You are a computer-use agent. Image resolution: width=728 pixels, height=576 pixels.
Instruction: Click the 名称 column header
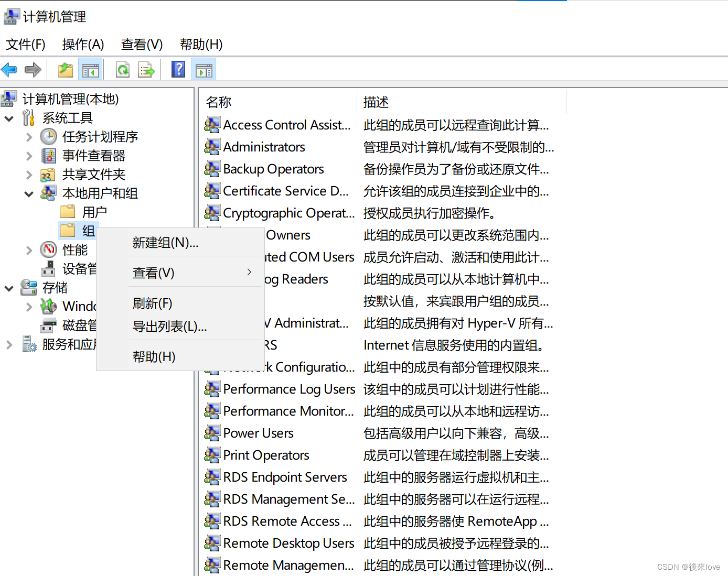(x=219, y=102)
